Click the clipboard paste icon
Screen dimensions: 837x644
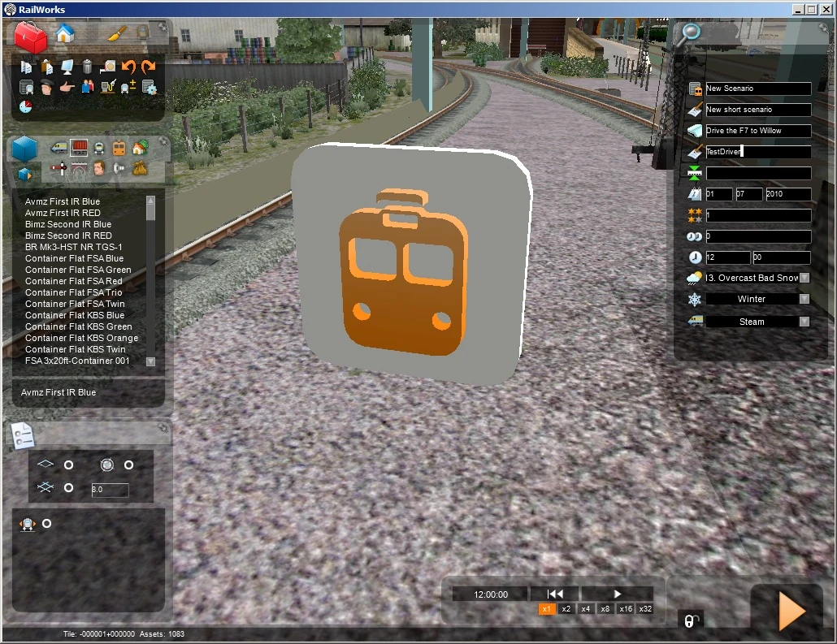click(47, 67)
